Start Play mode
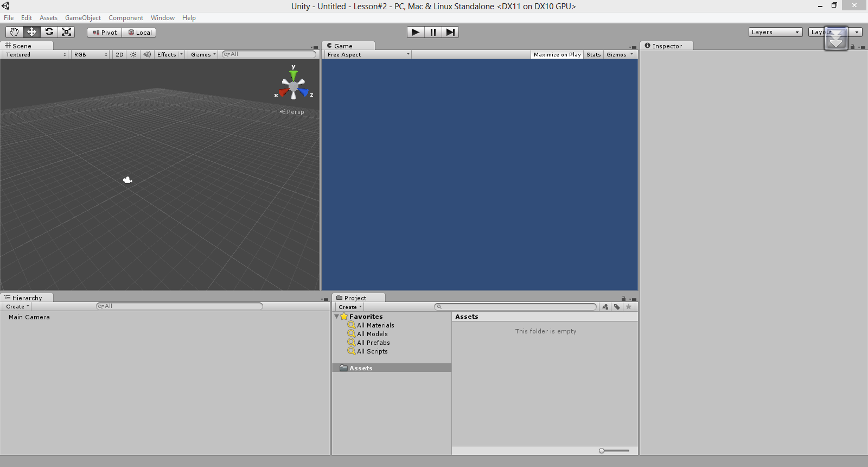Viewport: 868px width, 467px height. pos(416,32)
